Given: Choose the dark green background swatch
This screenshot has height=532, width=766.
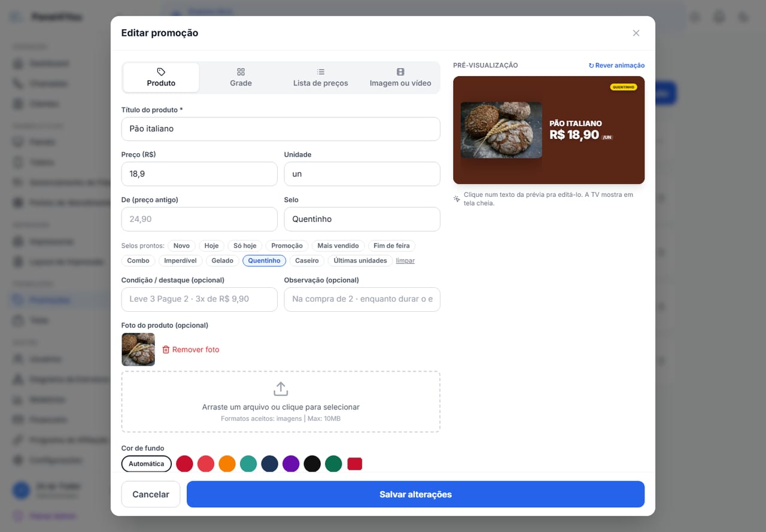Looking at the screenshot, I should click(333, 464).
